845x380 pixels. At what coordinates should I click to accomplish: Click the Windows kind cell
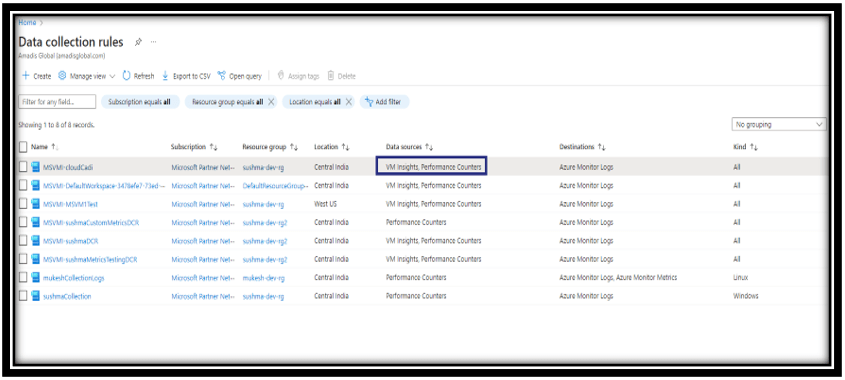pyautogui.click(x=746, y=296)
